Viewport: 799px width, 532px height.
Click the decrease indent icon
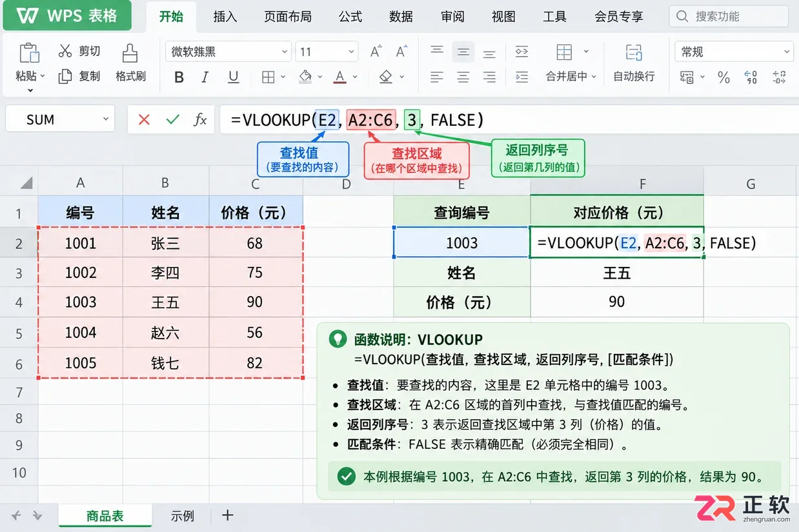521,52
